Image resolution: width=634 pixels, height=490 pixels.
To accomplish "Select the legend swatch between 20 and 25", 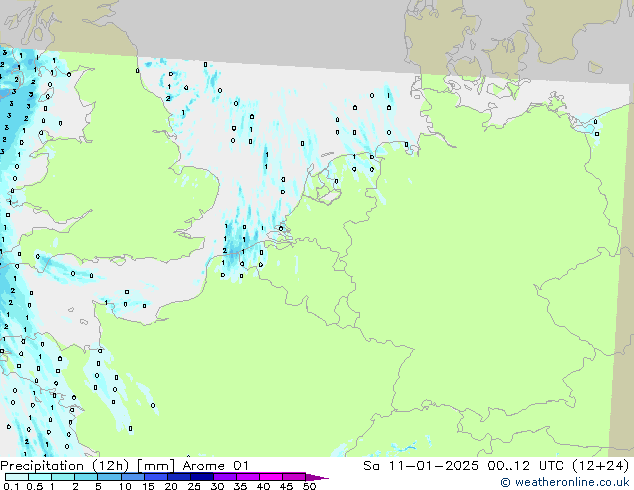I will 179,477.
